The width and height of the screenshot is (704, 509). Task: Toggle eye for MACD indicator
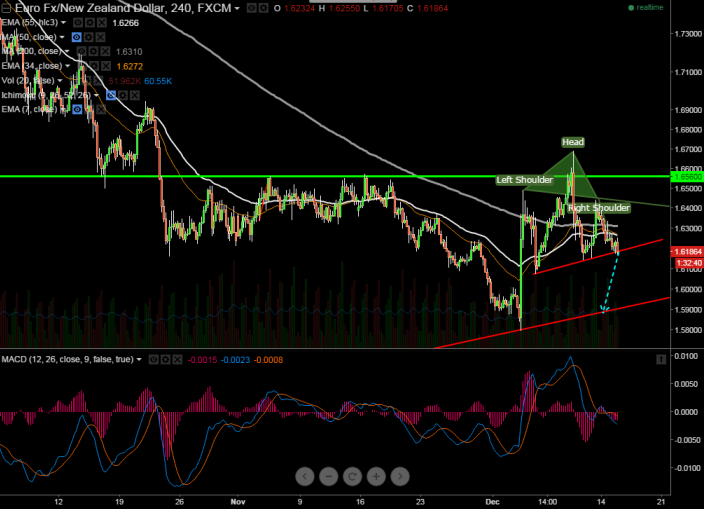coord(154,360)
